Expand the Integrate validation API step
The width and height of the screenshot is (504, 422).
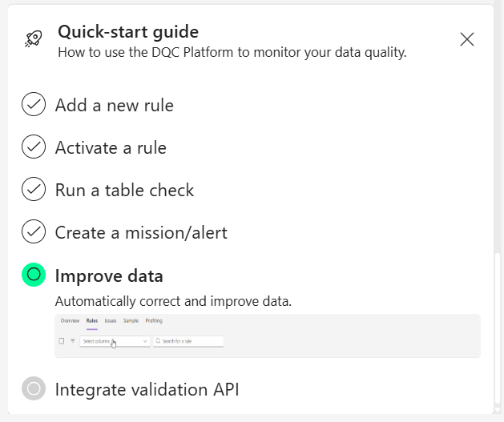point(147,390)
